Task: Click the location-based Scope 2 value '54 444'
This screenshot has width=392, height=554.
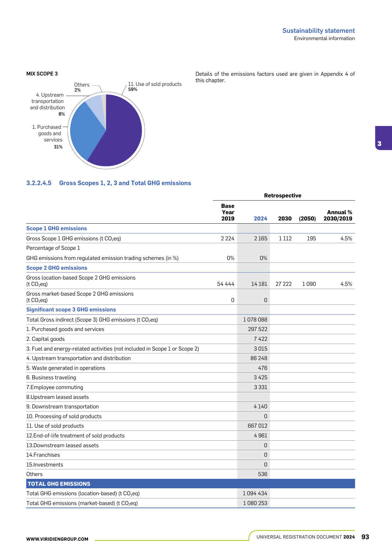Action: (226, 284)
